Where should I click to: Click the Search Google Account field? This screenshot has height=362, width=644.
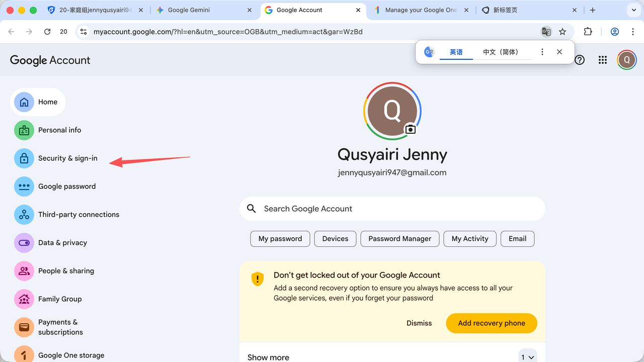392,209
